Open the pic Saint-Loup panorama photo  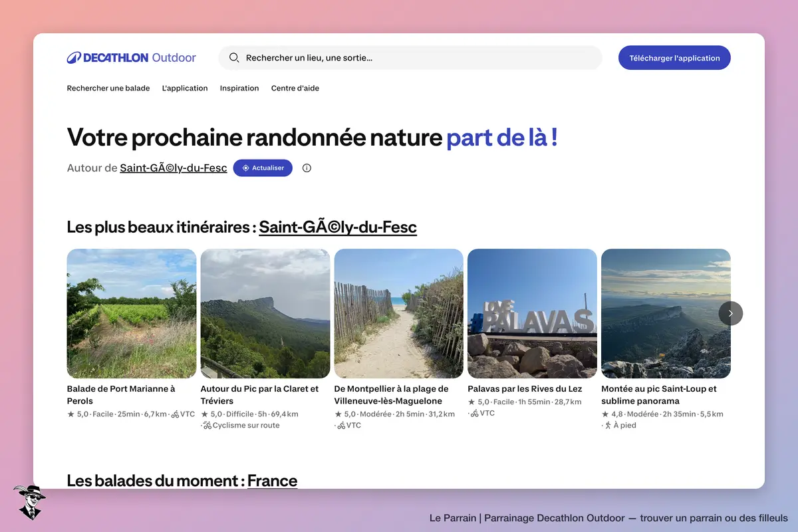click(x=666, y=314)
